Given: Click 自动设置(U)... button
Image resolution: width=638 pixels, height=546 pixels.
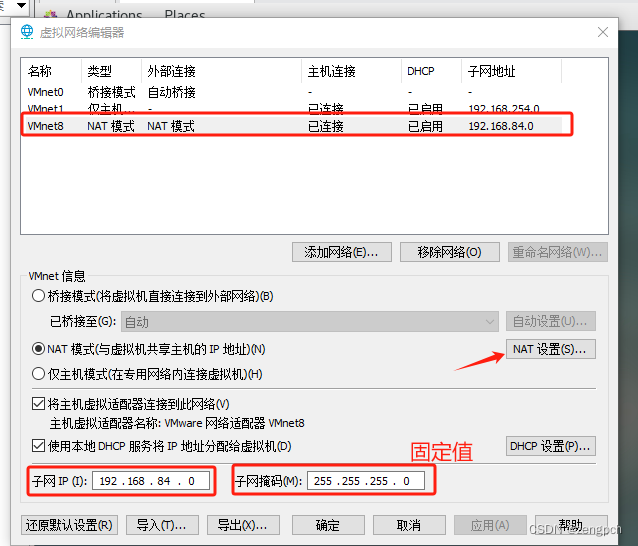Looking at the screenshot, I should pos(551,321).
